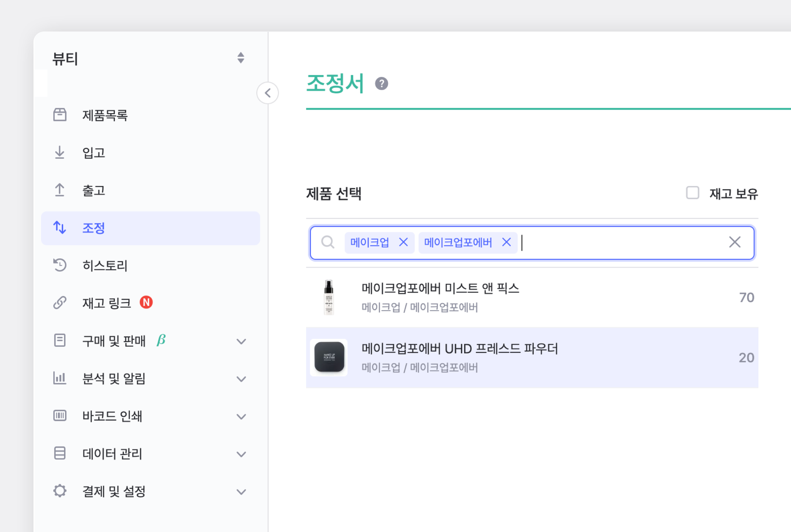Expand the 바코드 인쇄 section
791x532 pixels.
click(241, 416)
